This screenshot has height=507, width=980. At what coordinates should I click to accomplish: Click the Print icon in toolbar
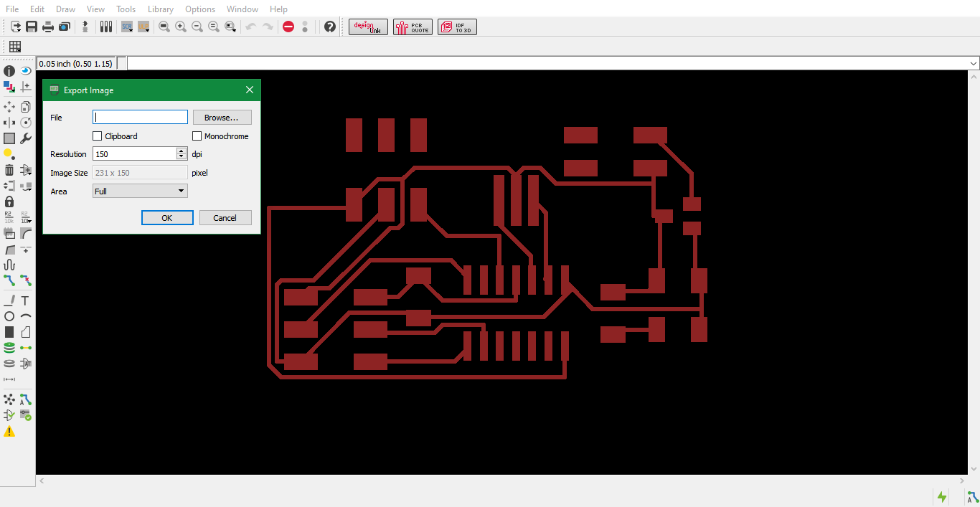pyautogui.click(x=48, y=27)
